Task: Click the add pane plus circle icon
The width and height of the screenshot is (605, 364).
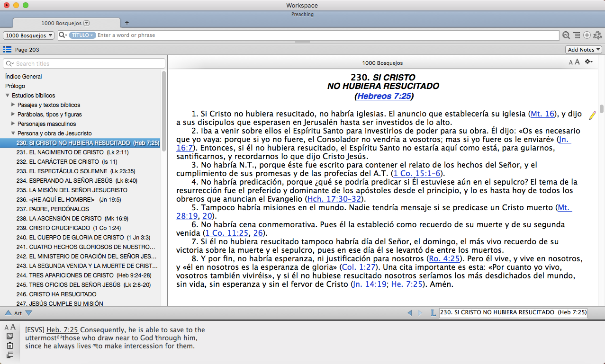Action: click(587, 35)
